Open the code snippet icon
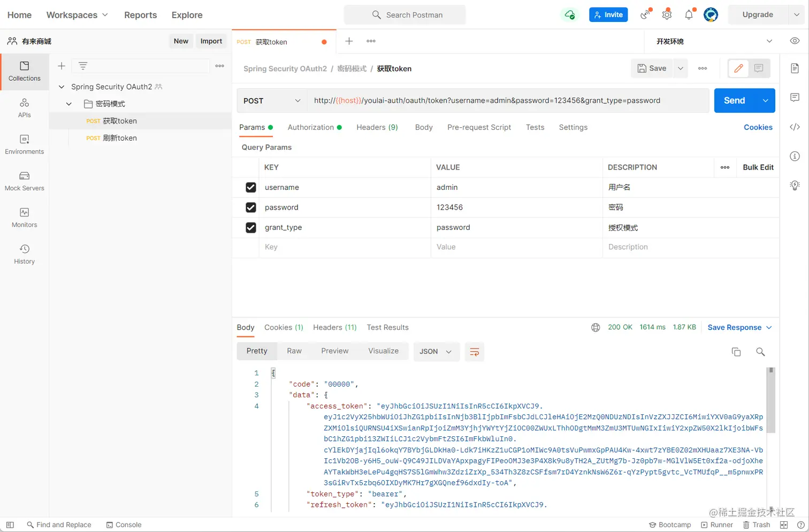 coord(795,127)
